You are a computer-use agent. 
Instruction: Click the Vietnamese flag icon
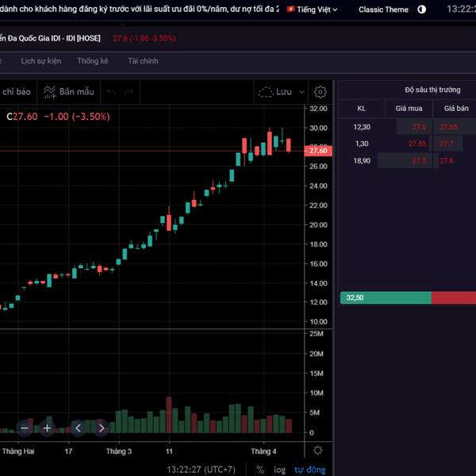[290, 9]
